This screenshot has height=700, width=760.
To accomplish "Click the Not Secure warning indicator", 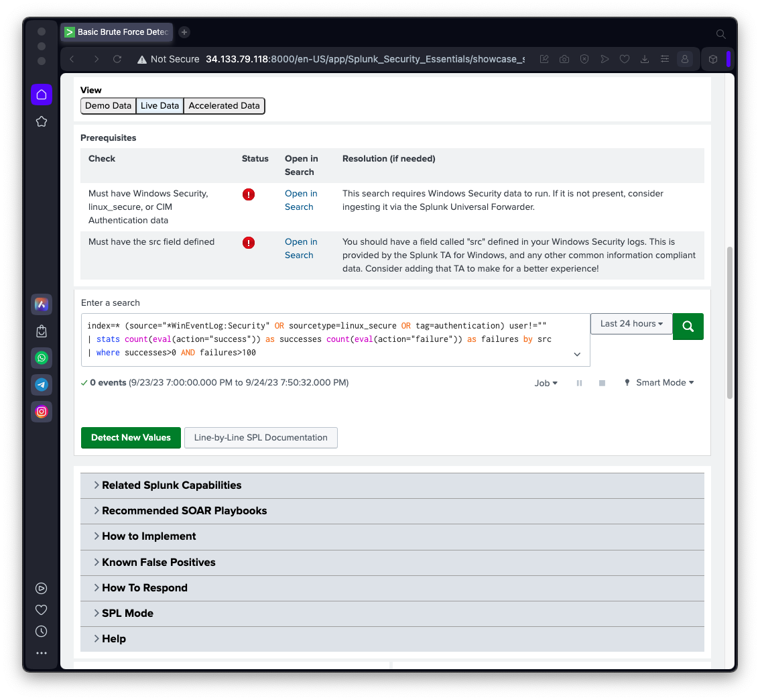I will tap(168, 59).
